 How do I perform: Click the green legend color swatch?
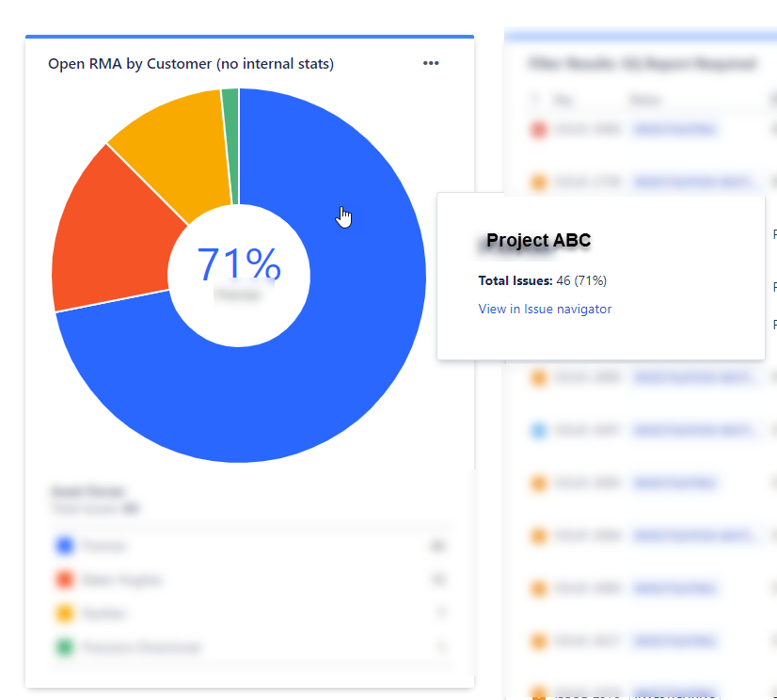(x=64, y=647)
